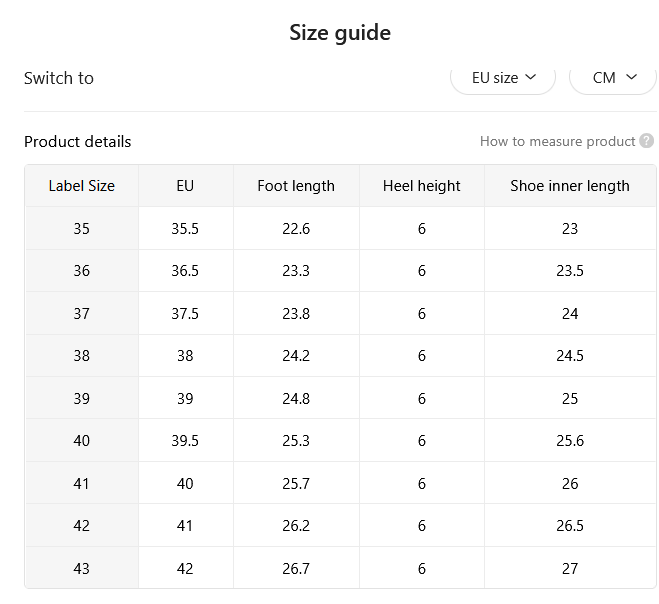Click the question mark help icon
This screenshot has height=604, width=659.
tap(646, 141)
